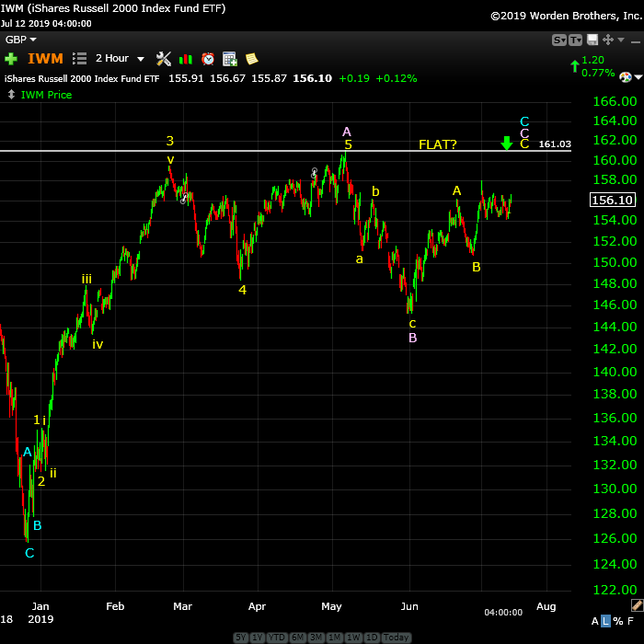Open the S dropdown button

click(x=559, y=40)
